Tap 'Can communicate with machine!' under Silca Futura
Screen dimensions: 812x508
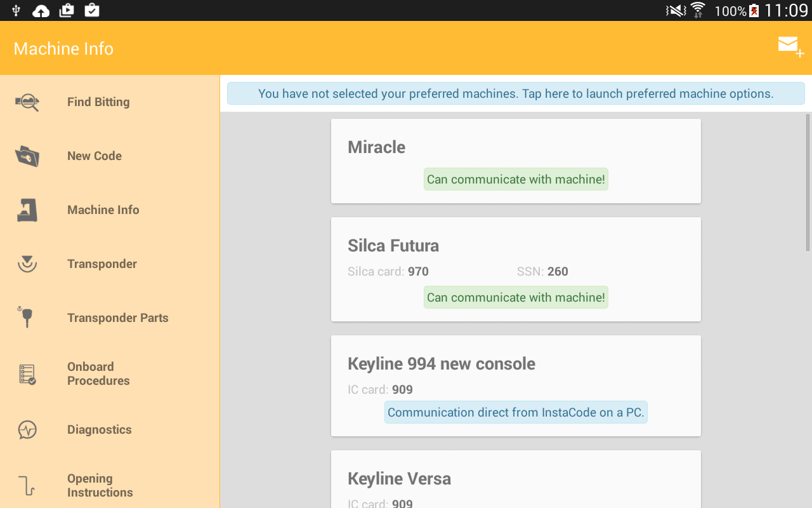click(x=516, y=297)
